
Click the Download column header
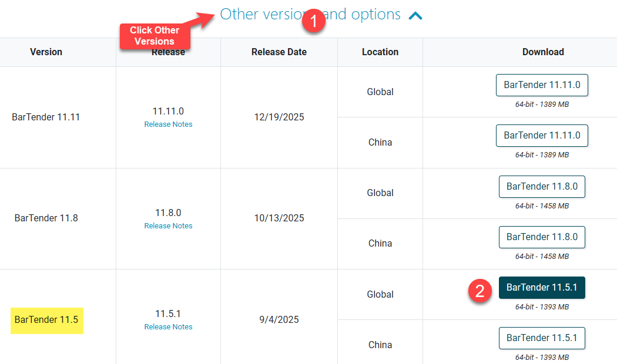coord(543,52)
